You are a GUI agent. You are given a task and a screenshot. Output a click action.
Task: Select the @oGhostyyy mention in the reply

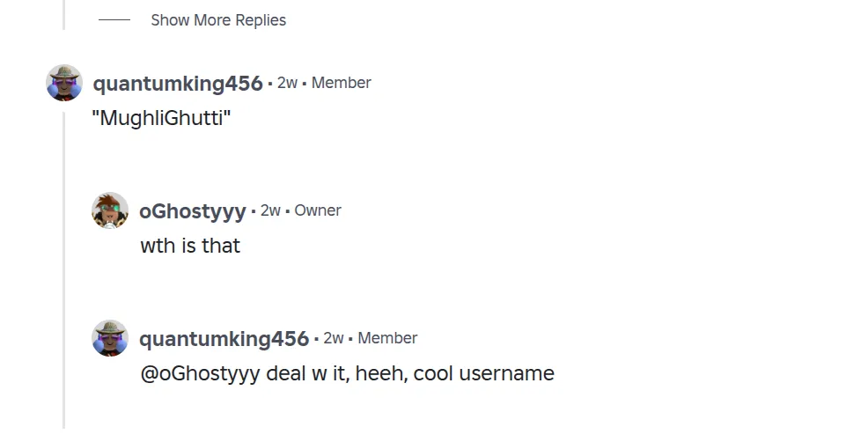pos(200,373)
